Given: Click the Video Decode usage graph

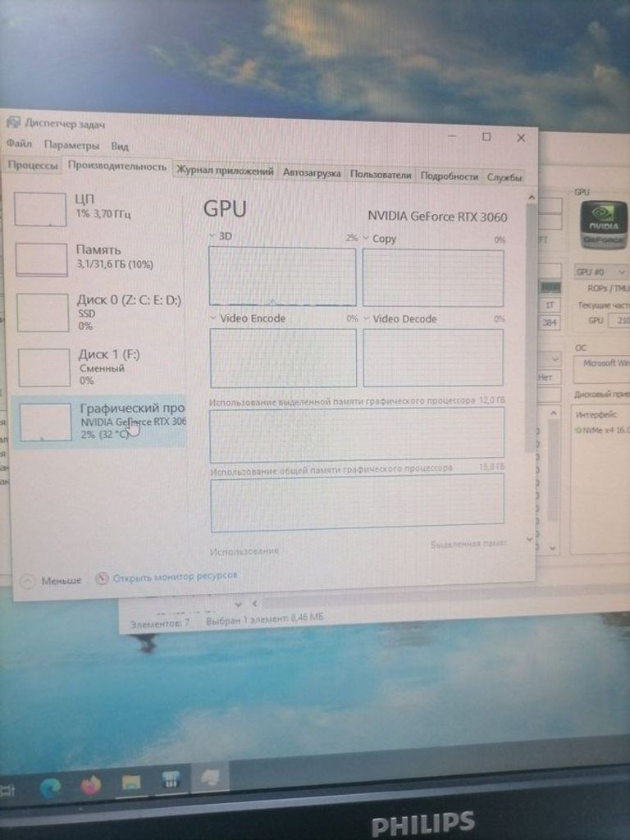Looking at the screenshot, I should coord(433,358).
